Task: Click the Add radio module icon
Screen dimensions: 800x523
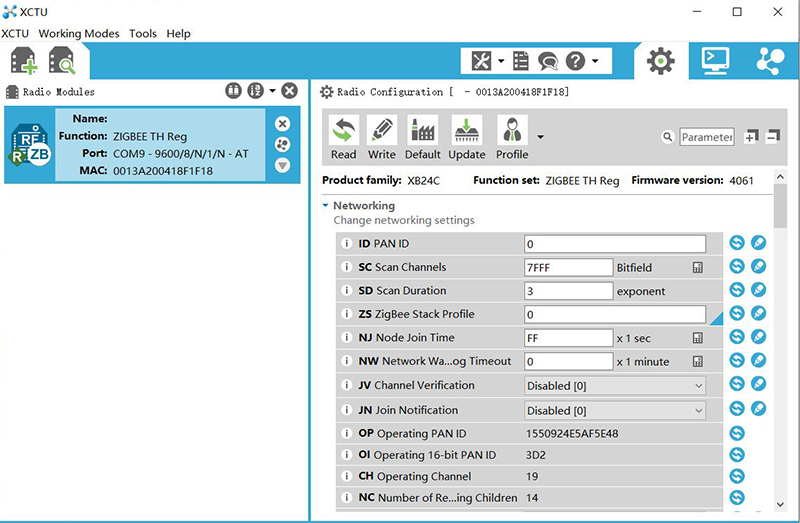Action: [23, 61]
